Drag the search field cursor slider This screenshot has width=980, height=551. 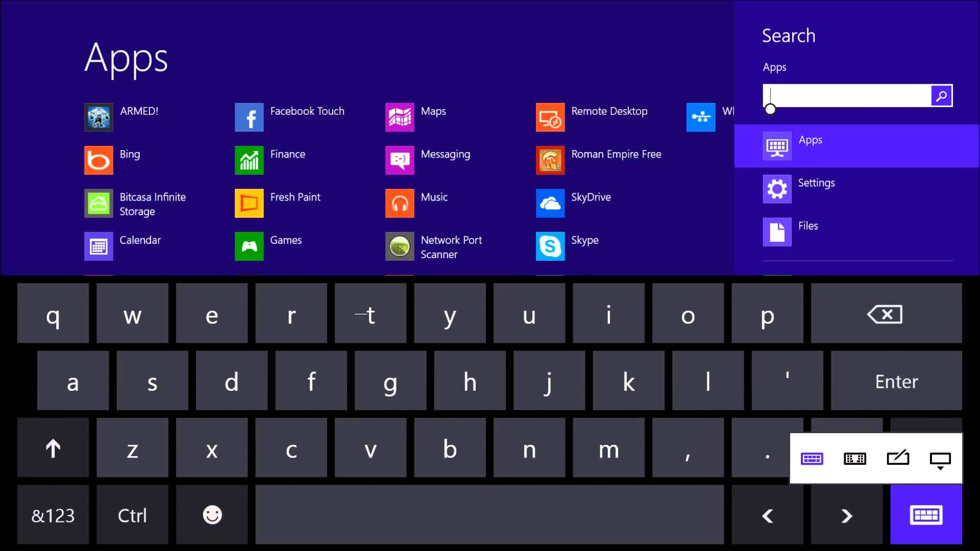point(771,109)
